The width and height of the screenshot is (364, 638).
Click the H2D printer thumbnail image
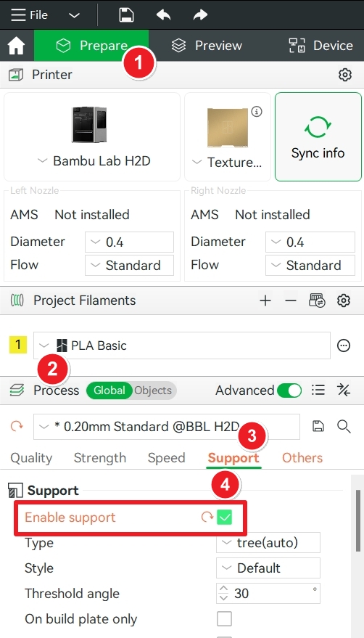[89, 125]
